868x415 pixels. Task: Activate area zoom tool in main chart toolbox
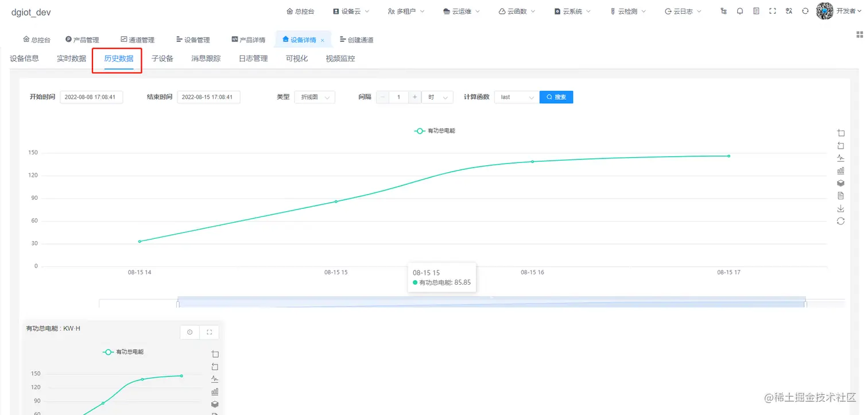(840, 133)
